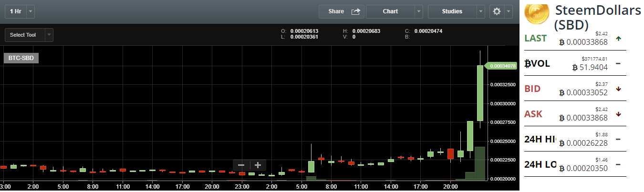Click the dash indicator in the 24H high row

pos(618,139)
